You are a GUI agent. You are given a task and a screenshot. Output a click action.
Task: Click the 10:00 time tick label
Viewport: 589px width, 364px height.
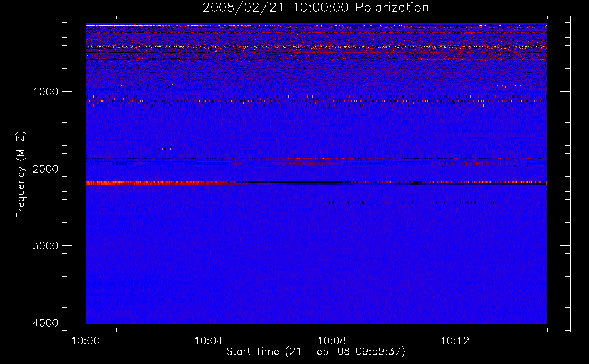86,341
